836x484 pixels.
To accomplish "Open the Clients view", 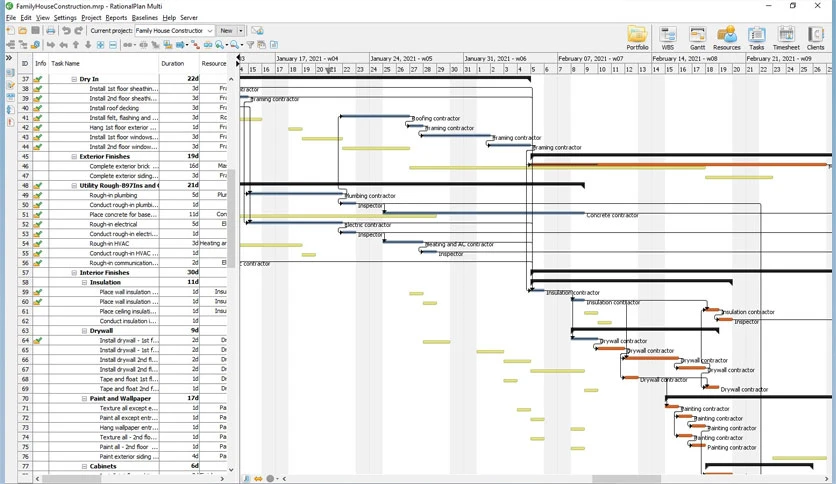I will [x=815, y=38].
